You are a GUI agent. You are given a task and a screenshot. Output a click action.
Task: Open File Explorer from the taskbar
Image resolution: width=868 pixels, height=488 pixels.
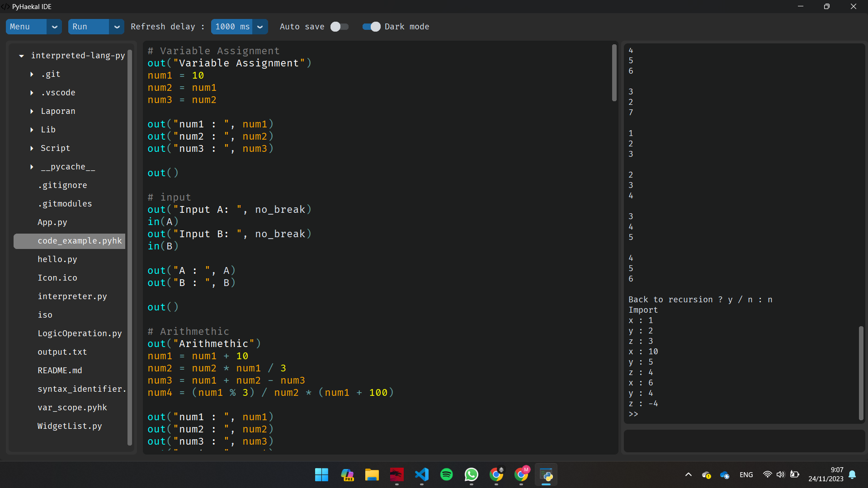point(371,475)
